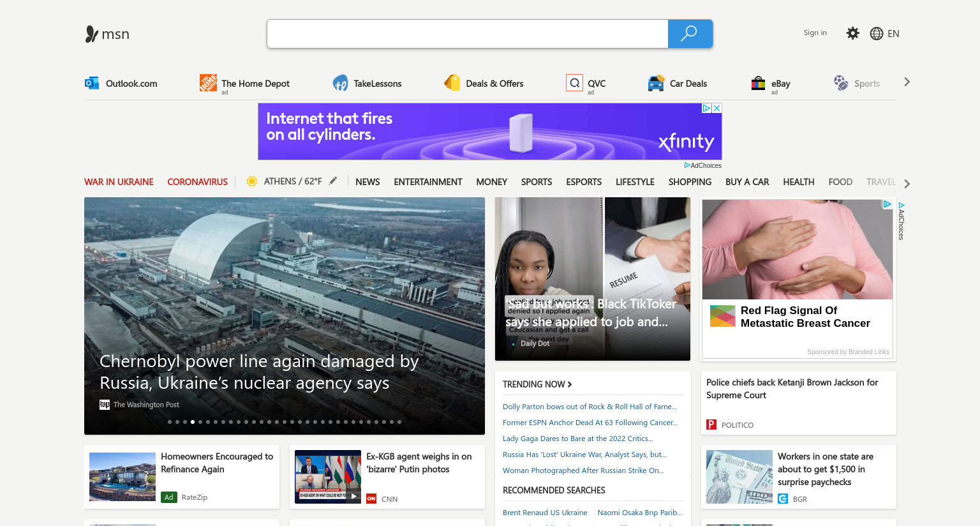Open Woman Photographed After Russian Strike link

(x=583, y=470)
